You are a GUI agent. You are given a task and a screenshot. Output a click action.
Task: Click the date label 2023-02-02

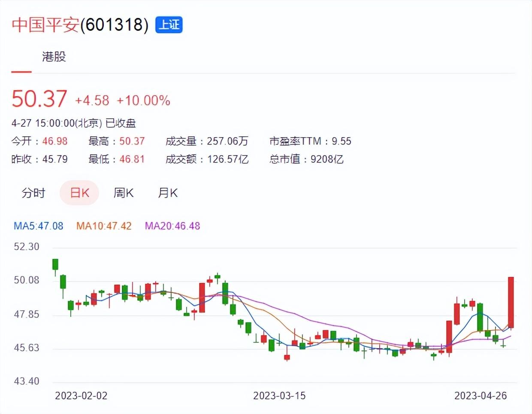pos(81,396)
